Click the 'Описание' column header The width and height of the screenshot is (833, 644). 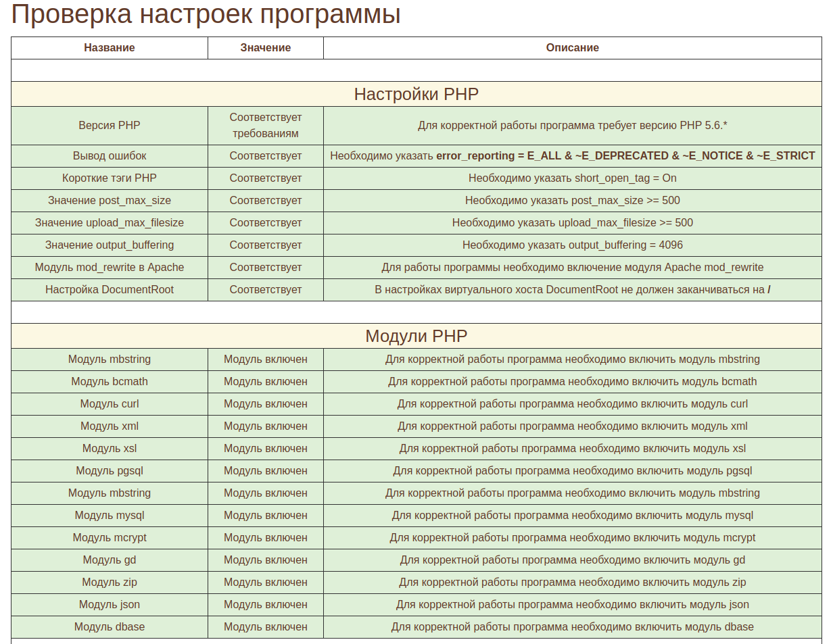point(572,48)
